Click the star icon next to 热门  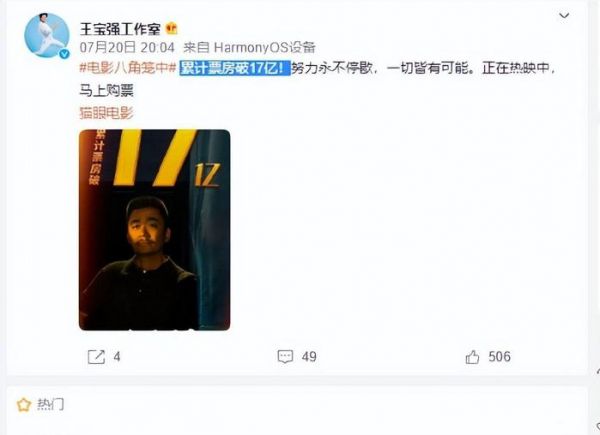coord(24,405)
